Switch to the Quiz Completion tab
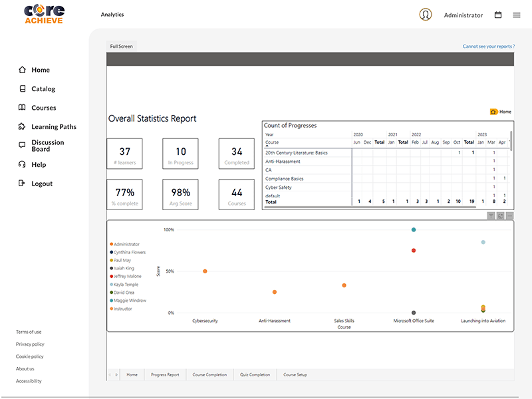Viewport: 532px width, 399px height. pos(255,375)
